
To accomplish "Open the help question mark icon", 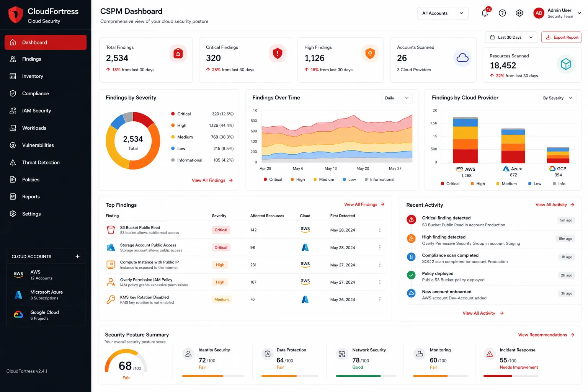I will click(502, 13).
